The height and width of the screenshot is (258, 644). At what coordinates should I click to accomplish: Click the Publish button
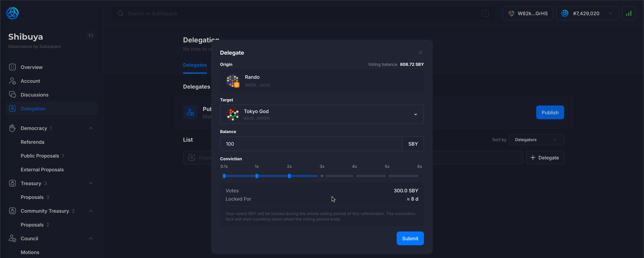[550, 113]
